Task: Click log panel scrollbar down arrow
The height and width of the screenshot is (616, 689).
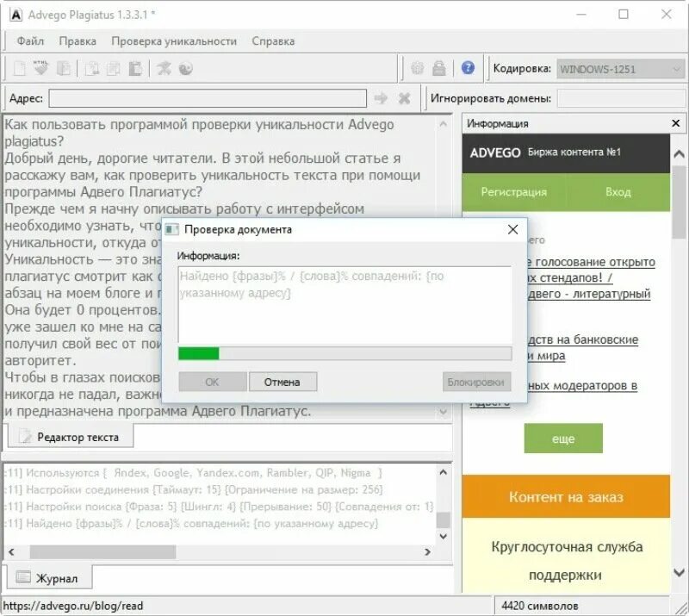Action: (443, 537)
